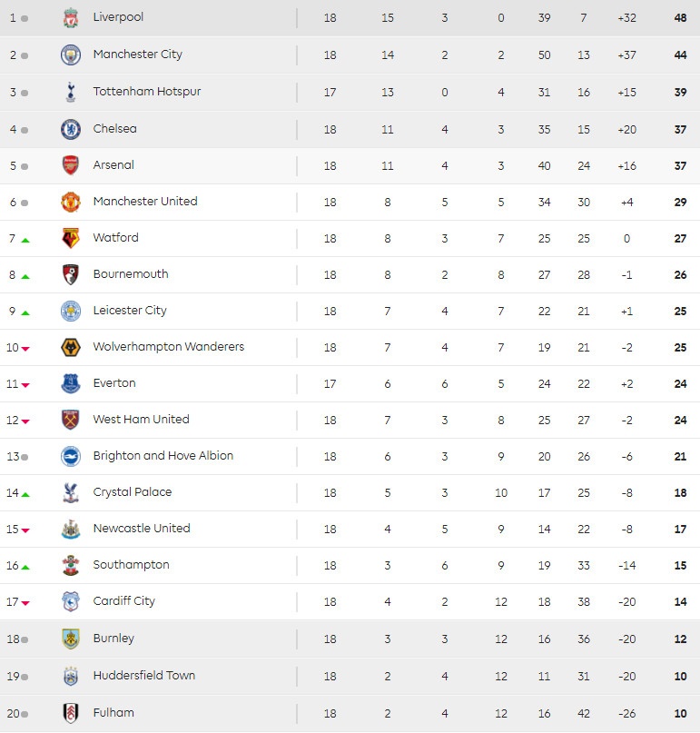Image resolution: width=700 pixels, height=733 pixels.
Task: Click the Crystal Palace eagle crest
Action: (x=70, y=492)
